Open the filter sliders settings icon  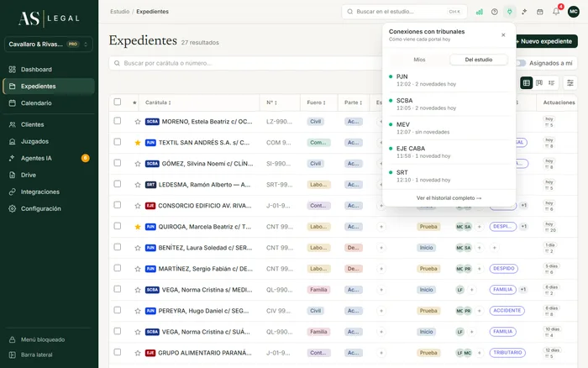(x=570, y=83)
